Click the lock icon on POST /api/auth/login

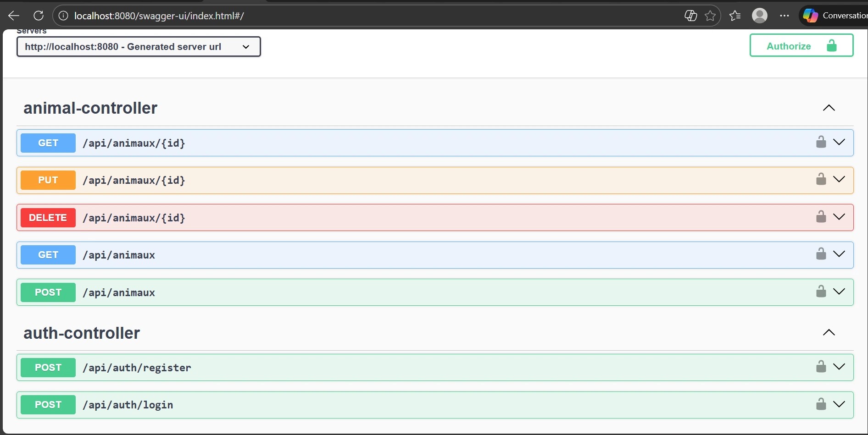821,404
